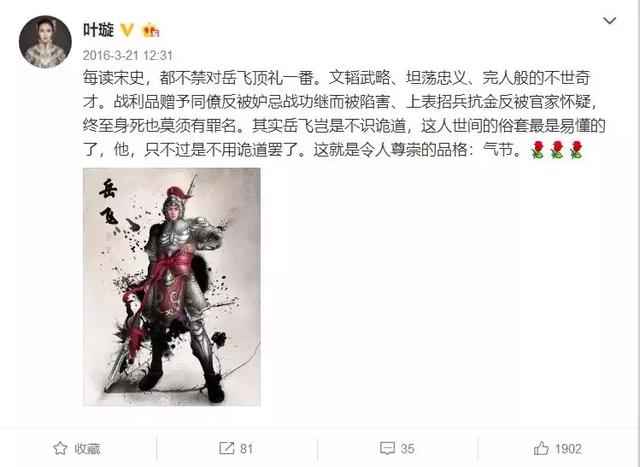This screenshot has width=640, height=467.
Task: Open the post timestamp 2016-3-21 12:31
Action: [x=128, y=56]
